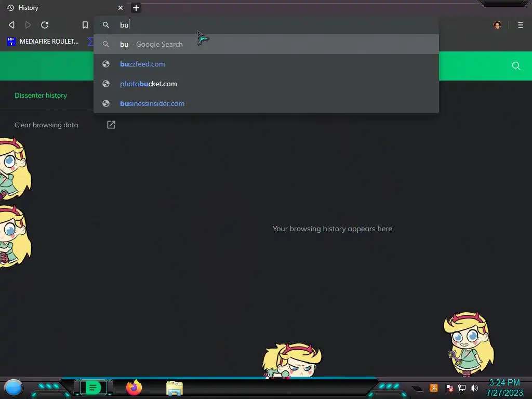The image size is (532, 399).
Task: Select photobucket.com suggestion
Action: [x=266, y=84]
